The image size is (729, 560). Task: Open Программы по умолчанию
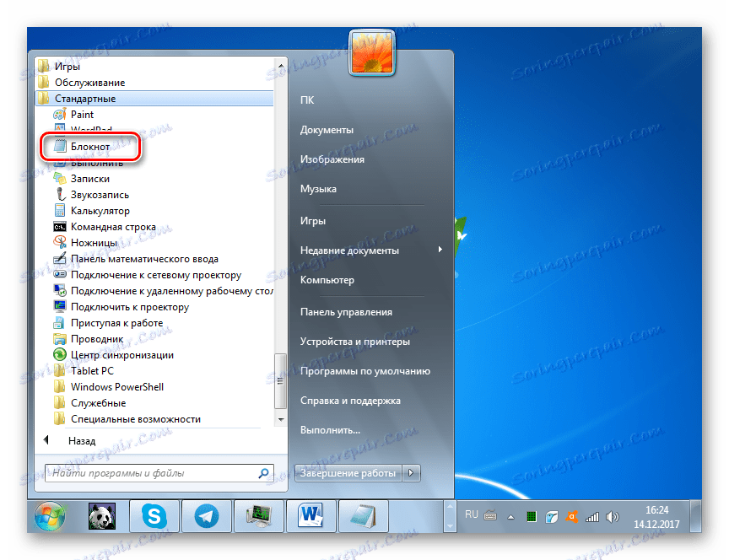pos(365,371)
